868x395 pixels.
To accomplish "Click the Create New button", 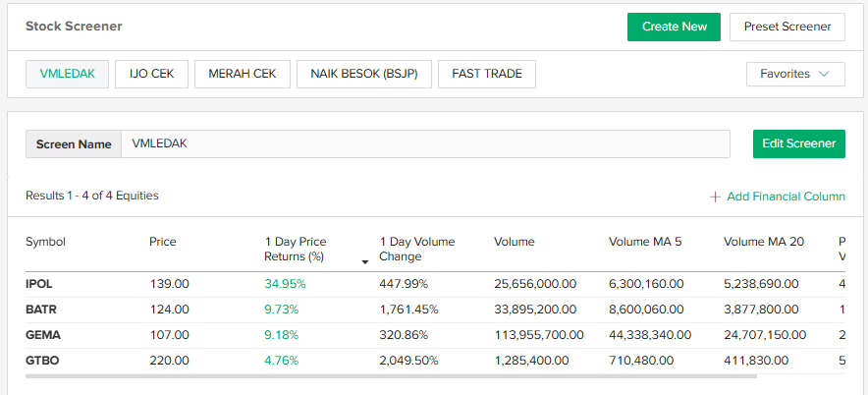I will click(674, 27).
